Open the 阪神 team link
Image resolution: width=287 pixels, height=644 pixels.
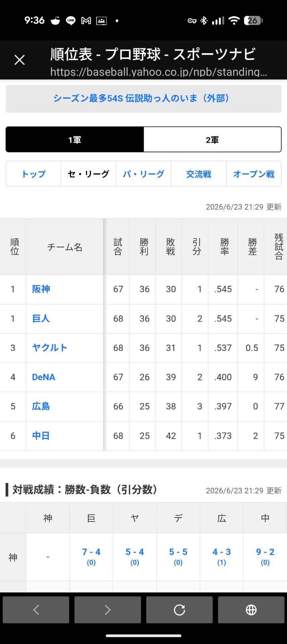[x=41, y=289]
